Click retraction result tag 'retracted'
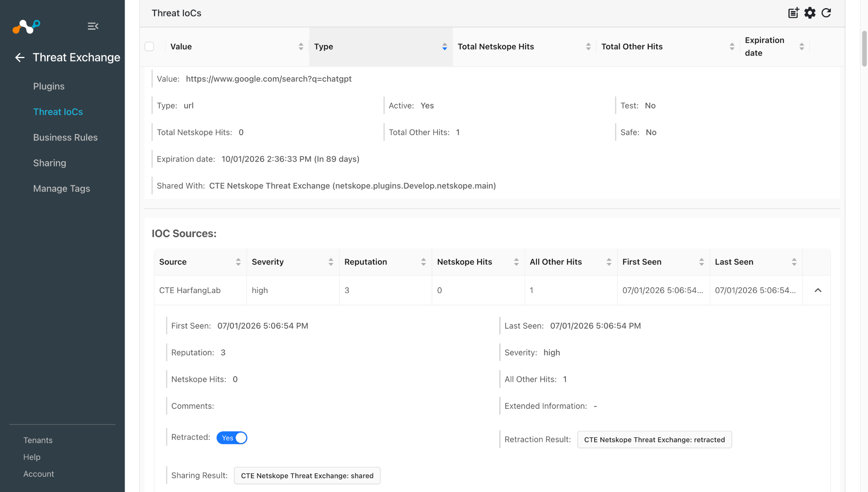Image resolution: width=868 pixels, height=492 pixels. pos(654,440)
